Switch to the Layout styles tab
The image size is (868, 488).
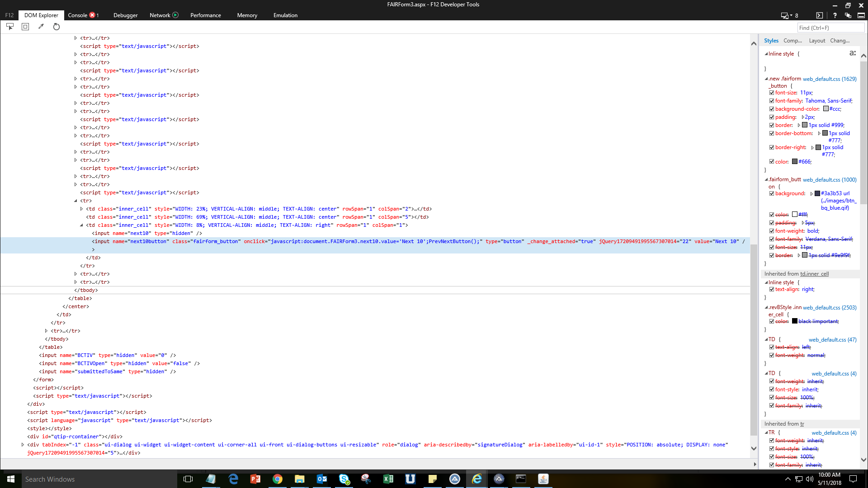click(817, 41)
